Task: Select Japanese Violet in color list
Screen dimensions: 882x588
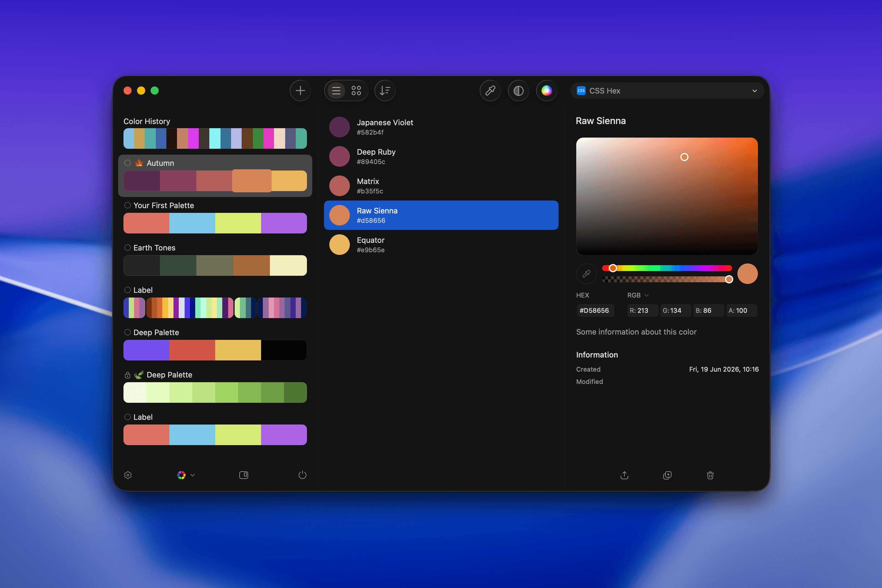Action: (441, 127)
